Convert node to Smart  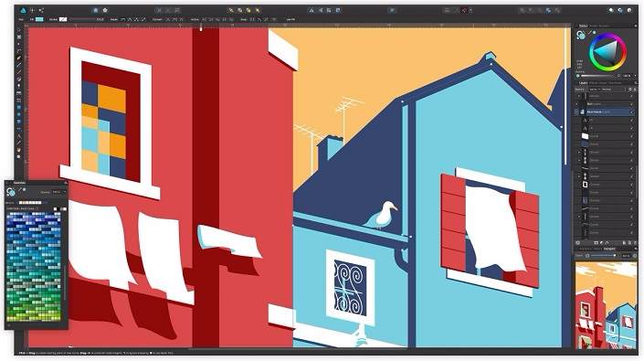(x=181, y=19)
